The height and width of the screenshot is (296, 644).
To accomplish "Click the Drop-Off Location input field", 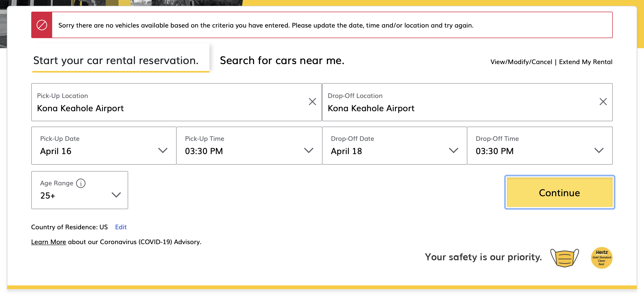I will coord(450,108).
